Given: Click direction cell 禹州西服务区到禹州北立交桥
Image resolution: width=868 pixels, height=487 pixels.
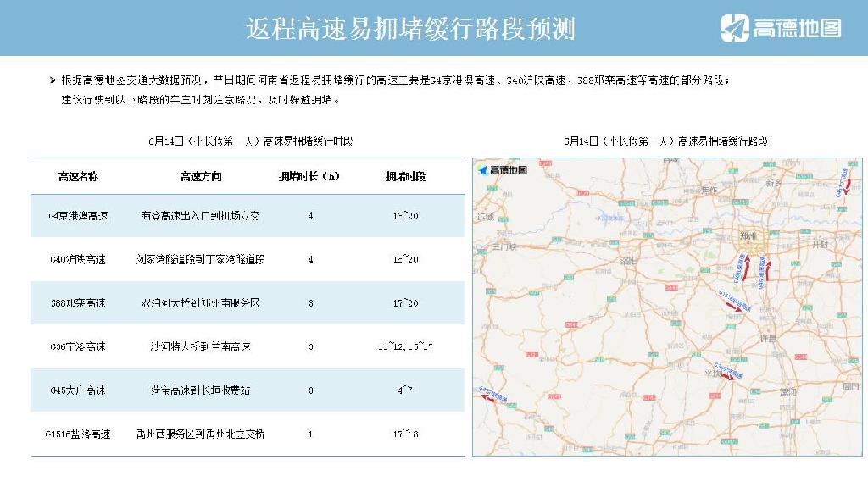Looking at the screenshot, I should pos(200,434).
